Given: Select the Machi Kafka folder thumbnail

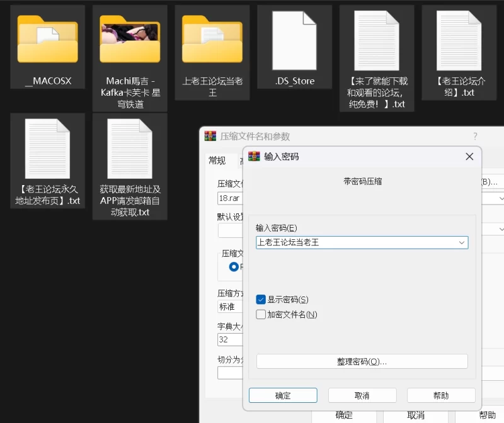Looking at the screenshot, I should 130,40.
